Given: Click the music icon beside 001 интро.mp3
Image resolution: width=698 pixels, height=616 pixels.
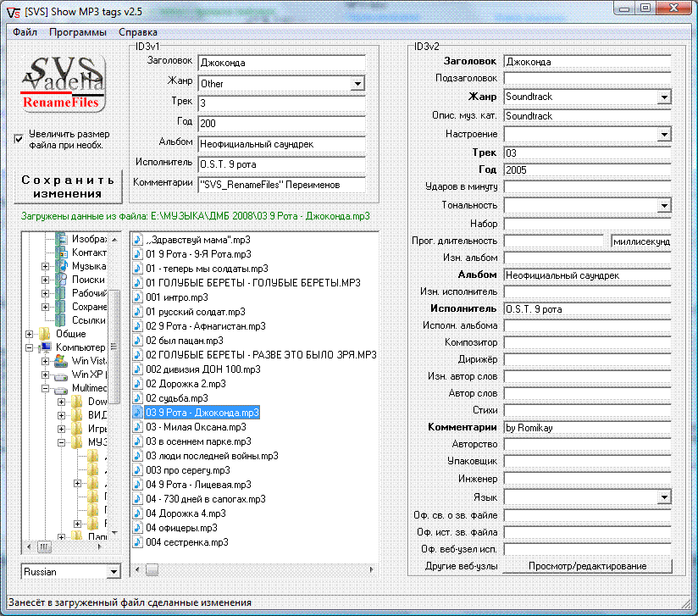Looking at the screenshot, I should click(138, 297).
